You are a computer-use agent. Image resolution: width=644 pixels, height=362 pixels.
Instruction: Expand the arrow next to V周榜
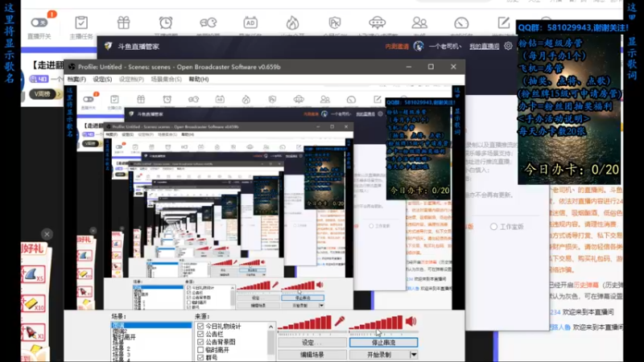coord(59,94)
